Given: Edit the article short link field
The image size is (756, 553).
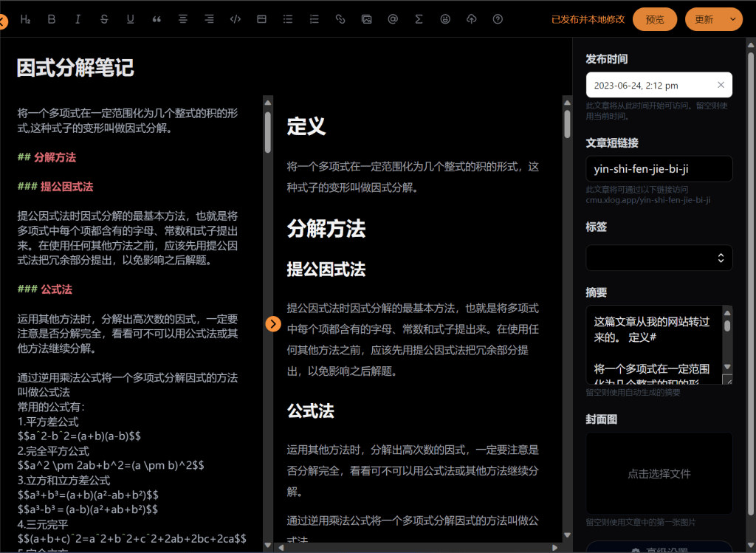Looking at the screenshot, I should coord(659,169).
